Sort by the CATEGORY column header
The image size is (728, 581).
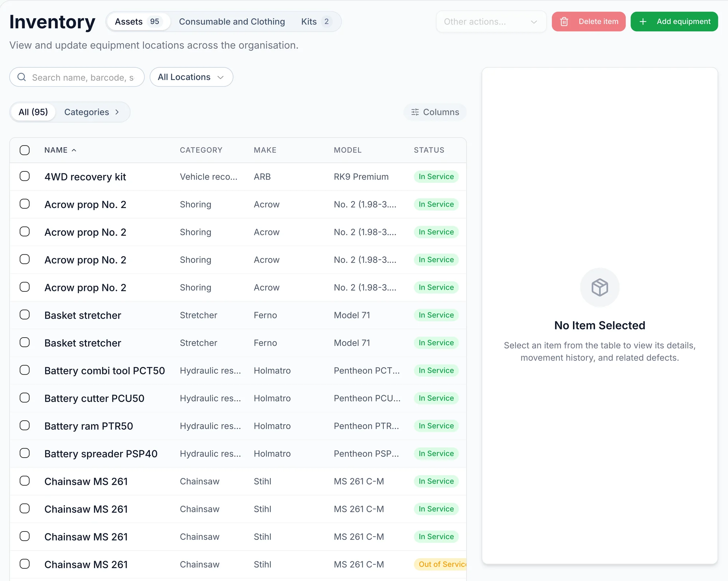tap(201, 150)
